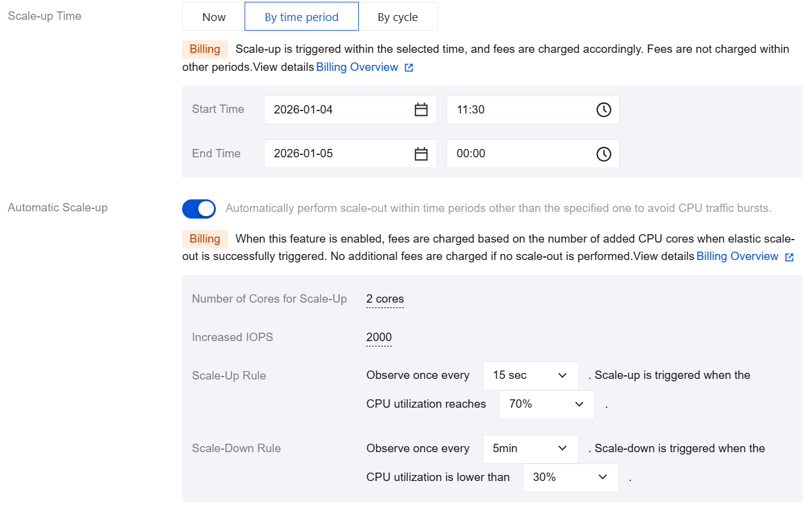Screen dimensions: 812x508
Task: Expand the 30% CPU utilization dropdown
Action: click(x=570, y=477)
